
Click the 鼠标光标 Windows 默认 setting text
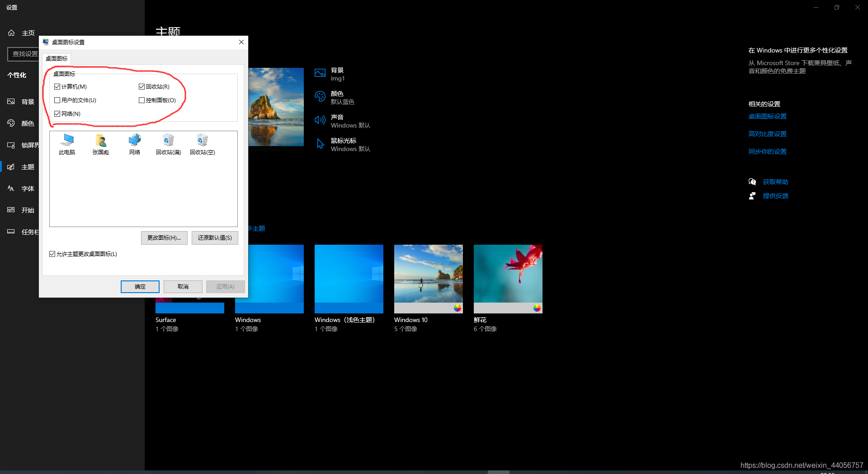click(350, 145)
